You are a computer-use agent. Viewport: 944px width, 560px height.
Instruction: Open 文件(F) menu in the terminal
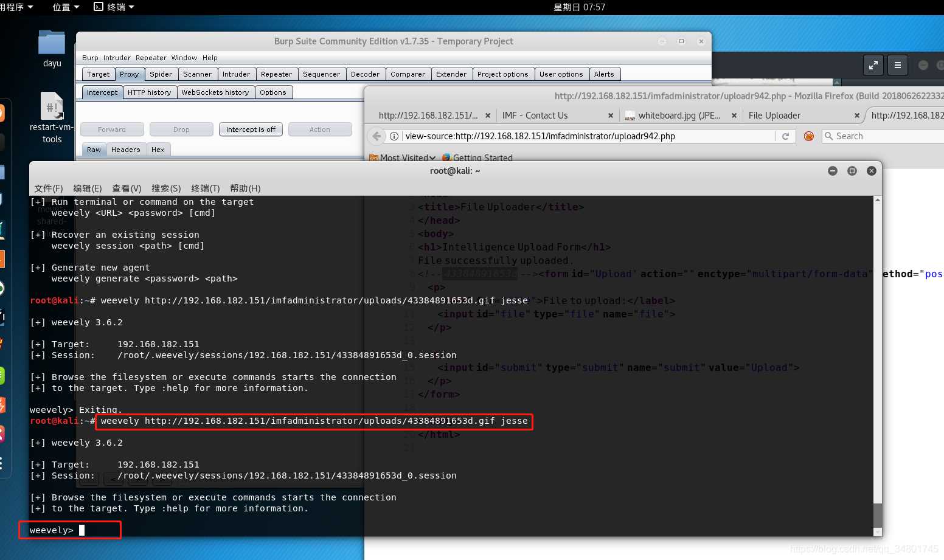pos(48,188)
